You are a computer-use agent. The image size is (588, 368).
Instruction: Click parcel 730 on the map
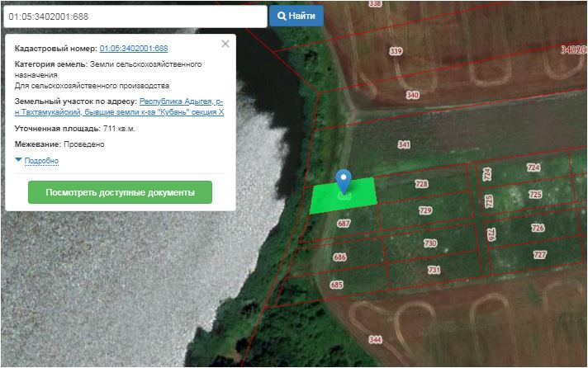[429, 243]
